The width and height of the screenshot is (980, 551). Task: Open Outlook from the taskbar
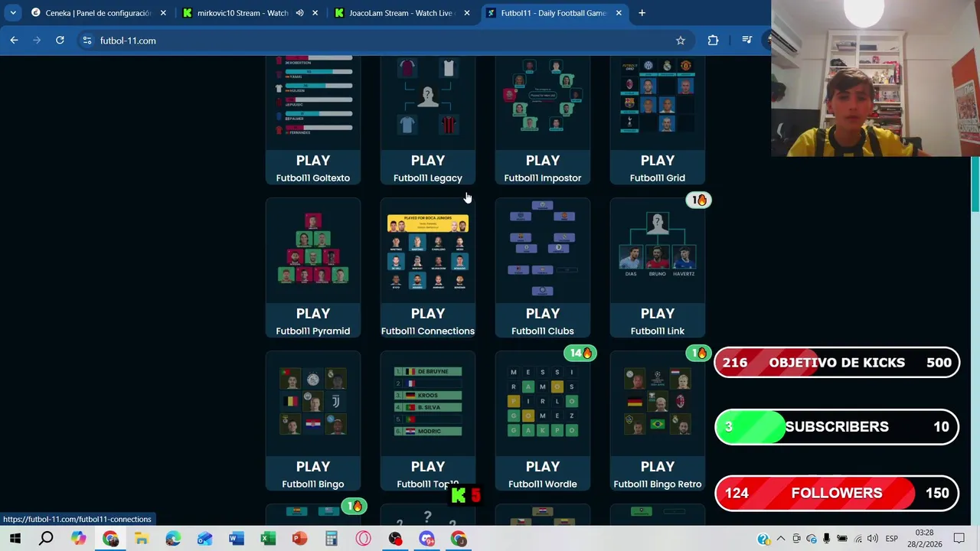pyautogui.click(x=204, y=539)
